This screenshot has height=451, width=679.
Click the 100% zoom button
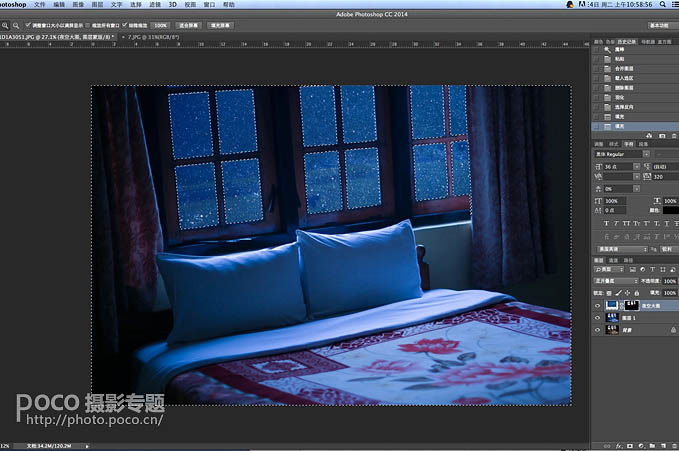tap(161, 26)
